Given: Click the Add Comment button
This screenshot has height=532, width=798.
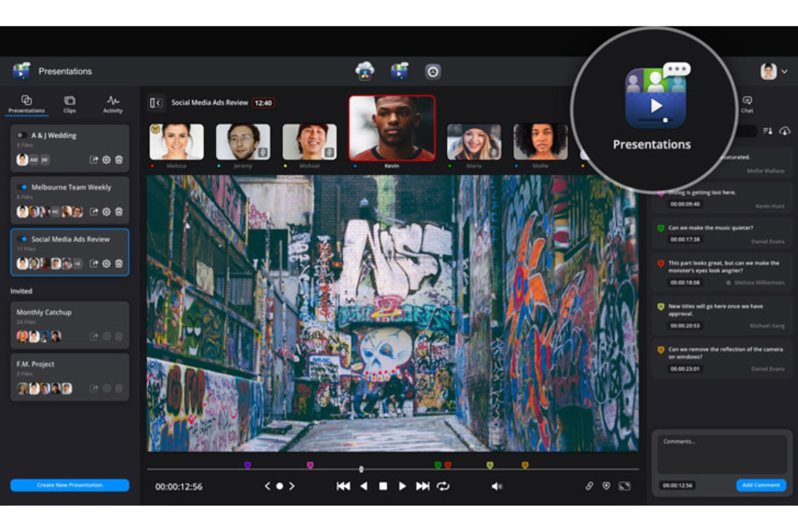Looking at the screenshot, I should pyautogui.click(x=761, y=485).
